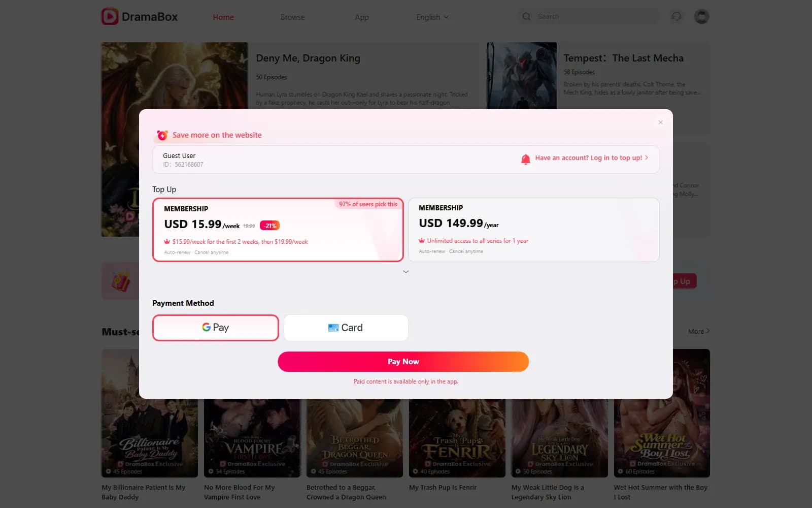Select the USD 15.99 weekly membership
This screenshot has height=508, width=812.
278,230
